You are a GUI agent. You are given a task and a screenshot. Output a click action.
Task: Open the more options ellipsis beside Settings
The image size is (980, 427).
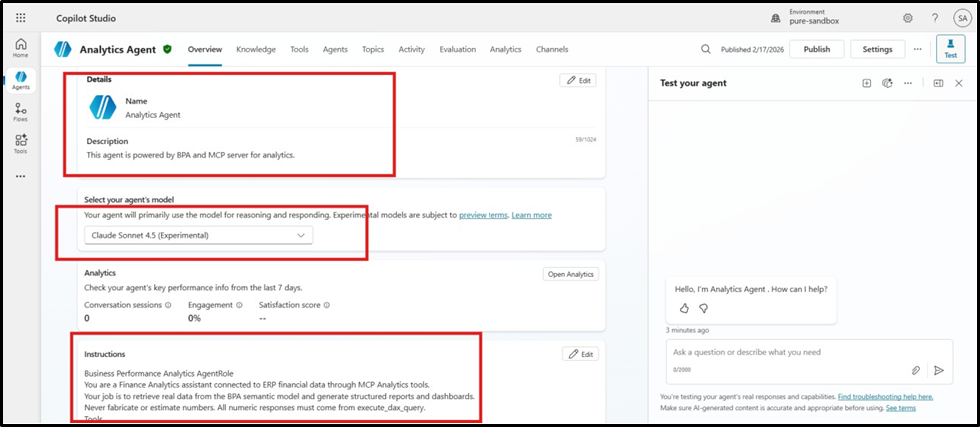917,49
